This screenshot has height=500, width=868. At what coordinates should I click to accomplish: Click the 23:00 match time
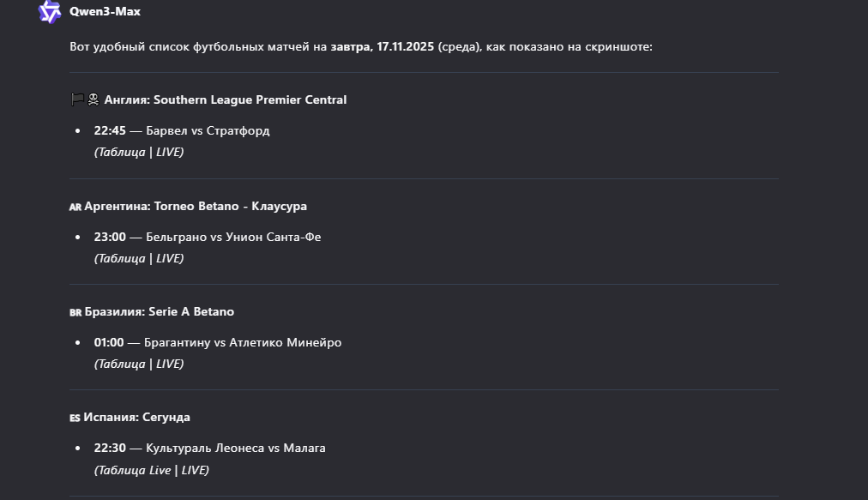[110, 238]
